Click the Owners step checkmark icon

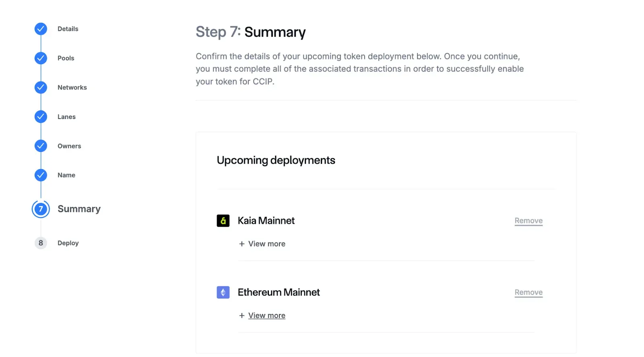[x=41, y=146]
